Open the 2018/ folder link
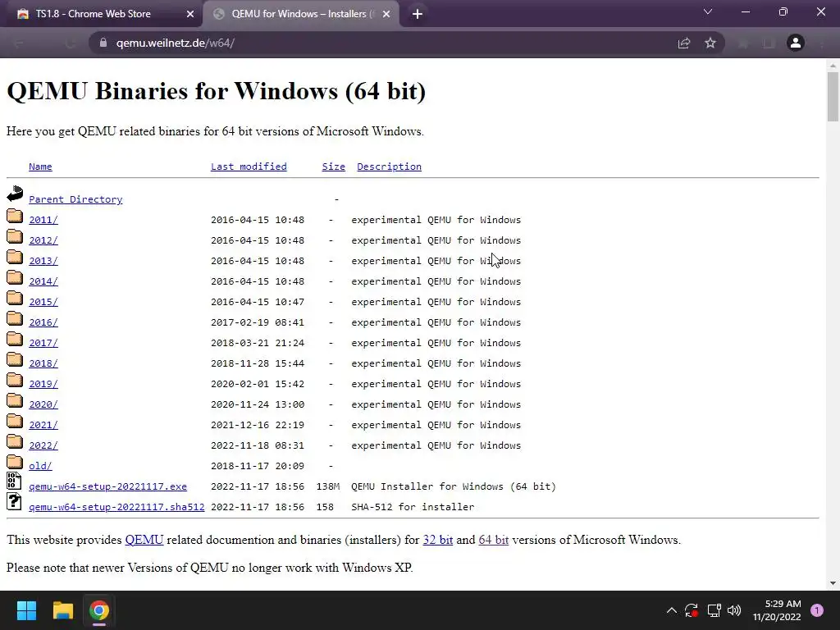 tap(43, 363)
